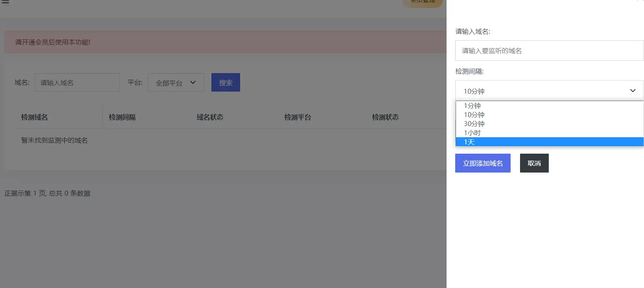Click the 立即添加域名 button
644x288 pixels.
(483, 163)
